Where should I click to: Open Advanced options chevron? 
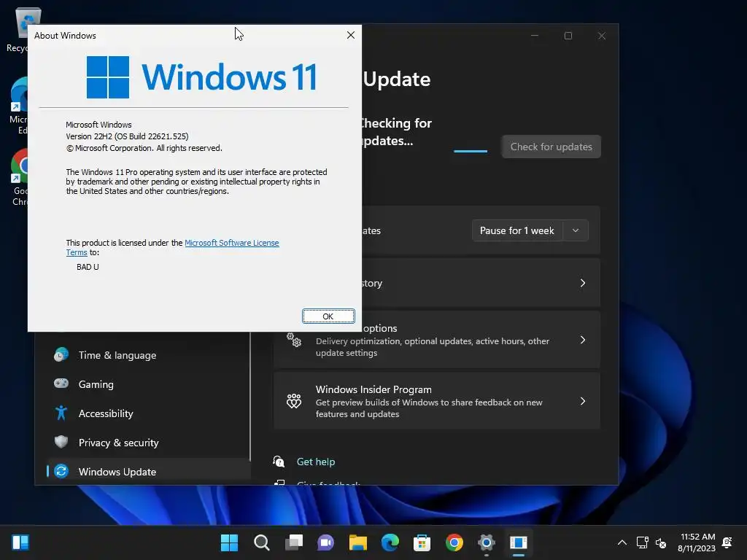(583, 340)
